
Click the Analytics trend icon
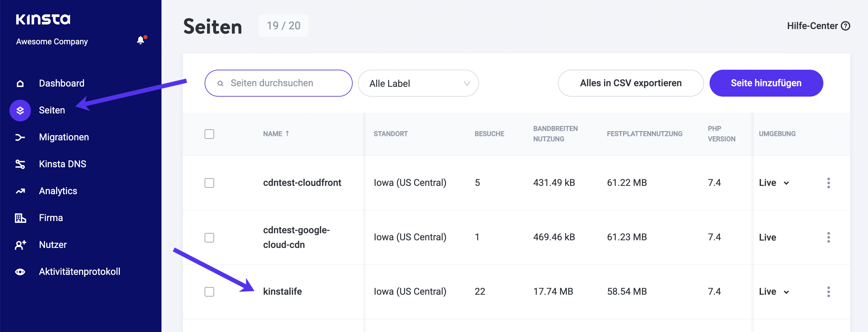pos(20,191)
